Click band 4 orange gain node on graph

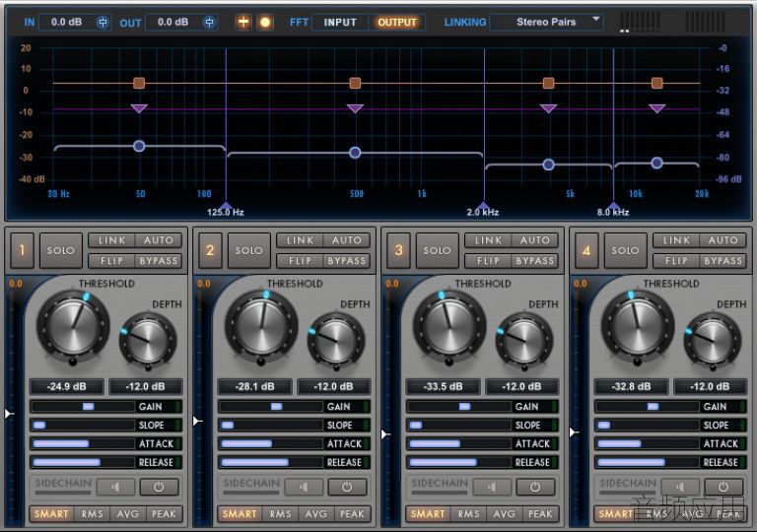[657, 83]
